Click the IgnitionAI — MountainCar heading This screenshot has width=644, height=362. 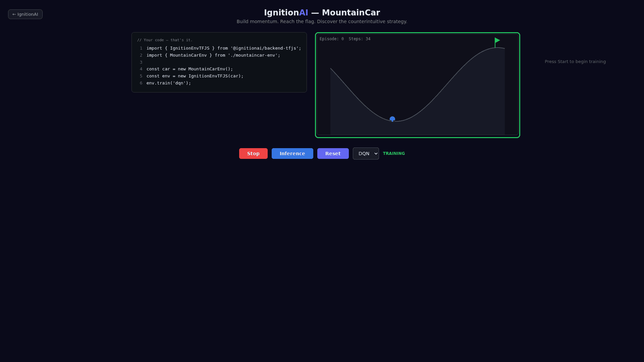coord(322,13)
